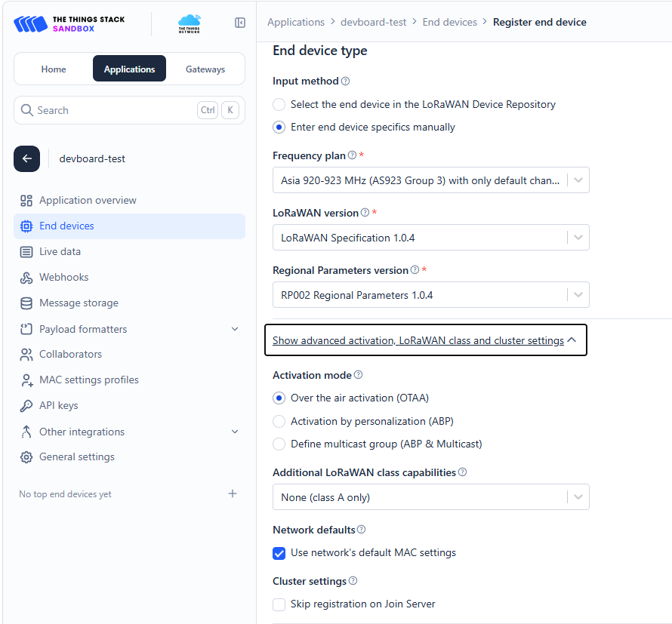The image size is (672, 624).
Task: Click the Application overview icon
Action: [x=26, y=201]
